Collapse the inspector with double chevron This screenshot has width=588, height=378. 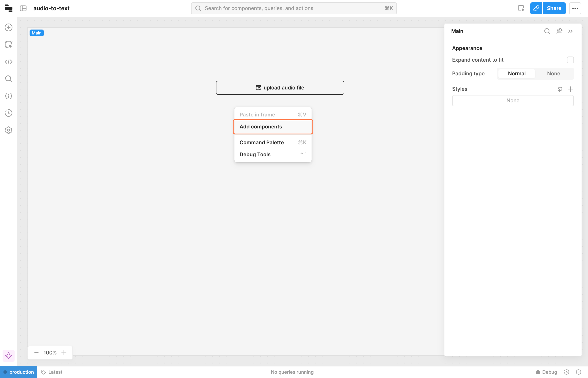click(570, 31)
